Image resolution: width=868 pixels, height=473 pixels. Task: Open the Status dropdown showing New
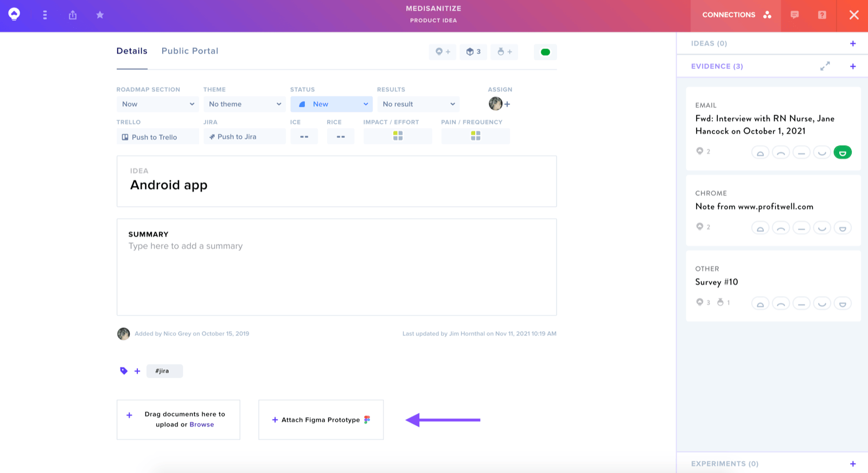coord(331,104)
